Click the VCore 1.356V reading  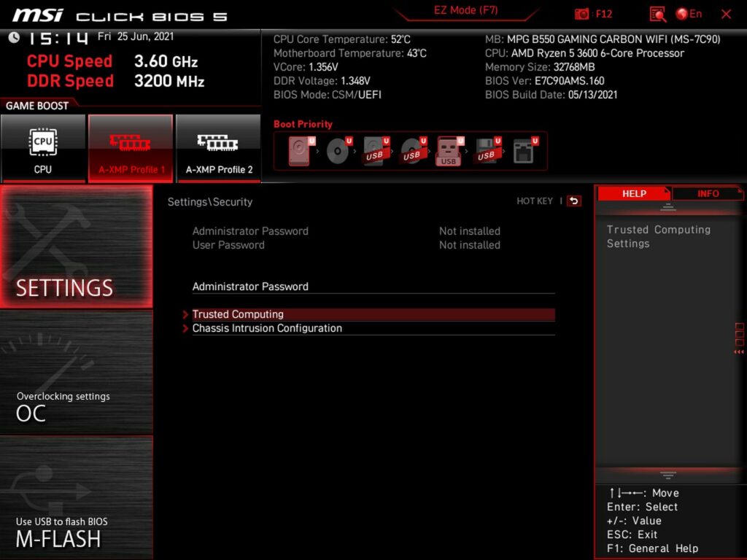pos(306,67)
